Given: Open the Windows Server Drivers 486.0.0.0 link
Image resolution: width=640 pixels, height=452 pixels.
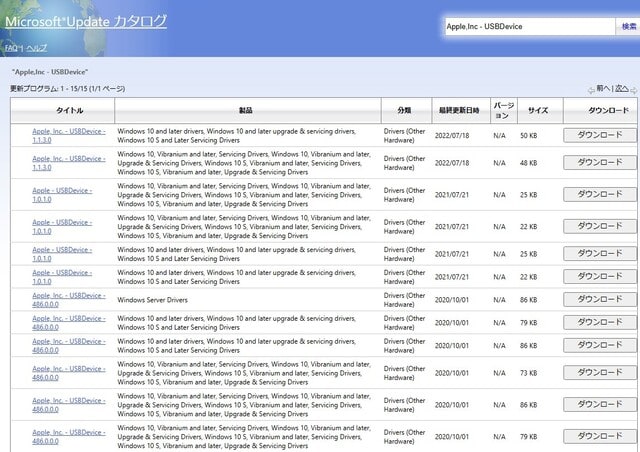Looking at the screenshot, I should point(69,300).
